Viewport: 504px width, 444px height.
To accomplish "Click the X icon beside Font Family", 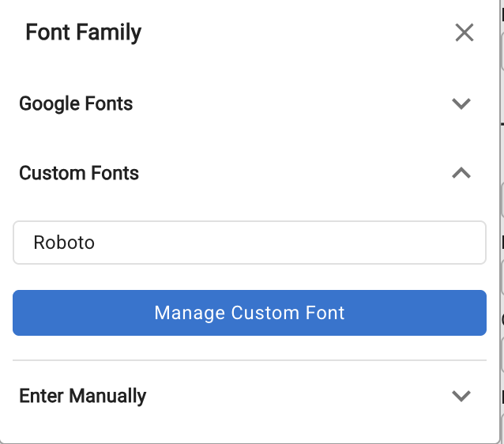I will pos(465,32).
